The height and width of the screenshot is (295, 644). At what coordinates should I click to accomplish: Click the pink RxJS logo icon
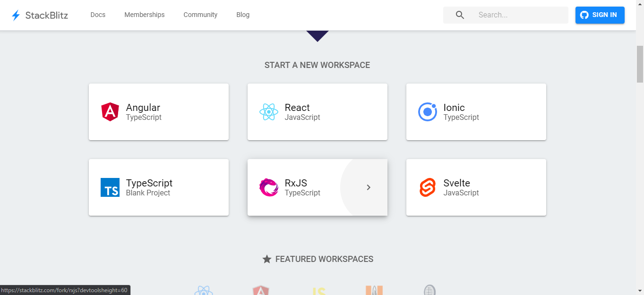pos(269,187)
